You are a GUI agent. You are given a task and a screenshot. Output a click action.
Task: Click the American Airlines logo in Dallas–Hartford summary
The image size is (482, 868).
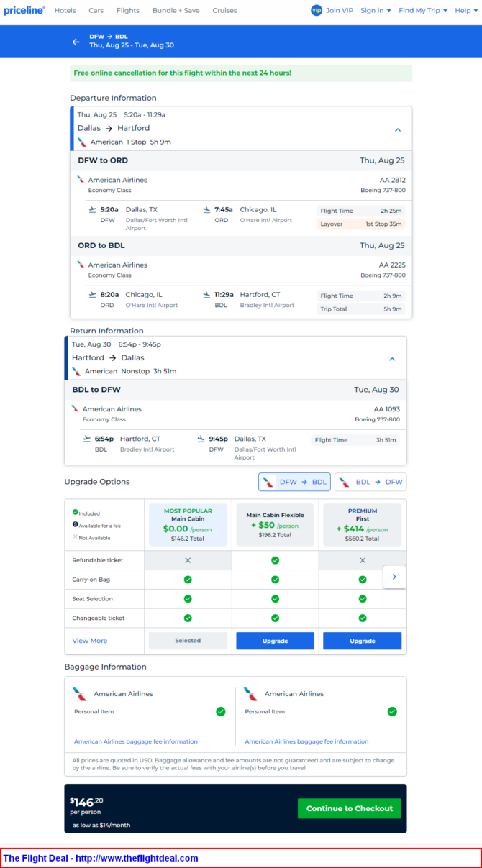82,142
